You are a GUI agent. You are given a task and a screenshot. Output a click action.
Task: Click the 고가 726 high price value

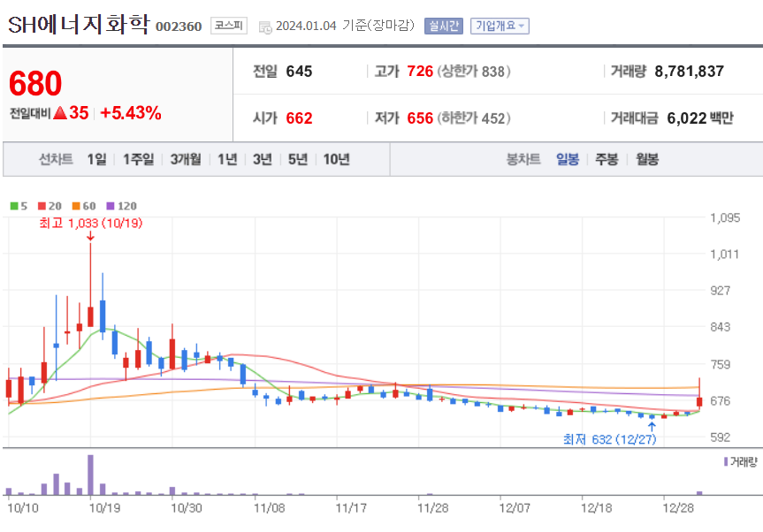420,72
